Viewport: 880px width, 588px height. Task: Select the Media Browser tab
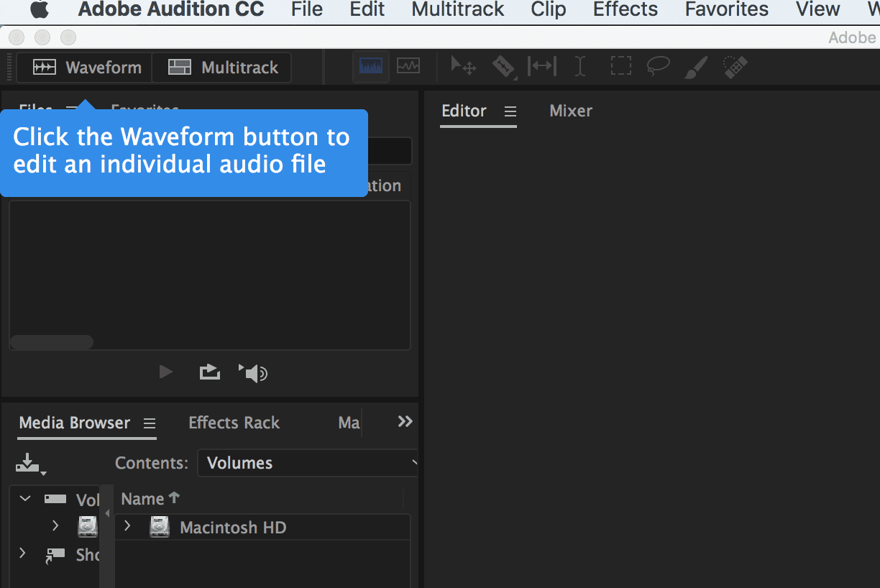pyautogui.click(x=75, y=423)
